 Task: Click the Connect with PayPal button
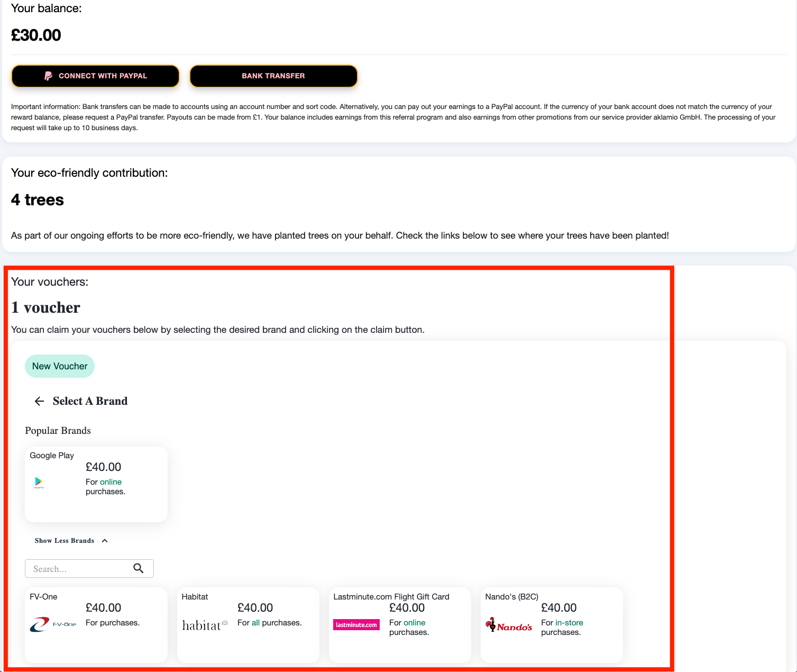(95, 76)
